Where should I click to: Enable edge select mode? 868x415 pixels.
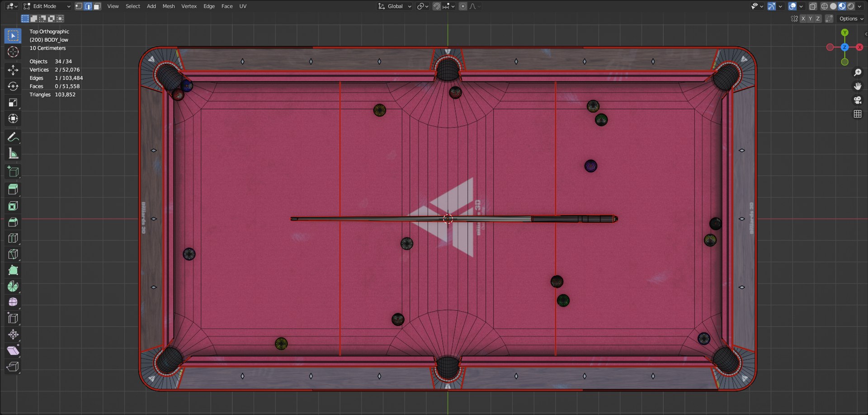88,6
